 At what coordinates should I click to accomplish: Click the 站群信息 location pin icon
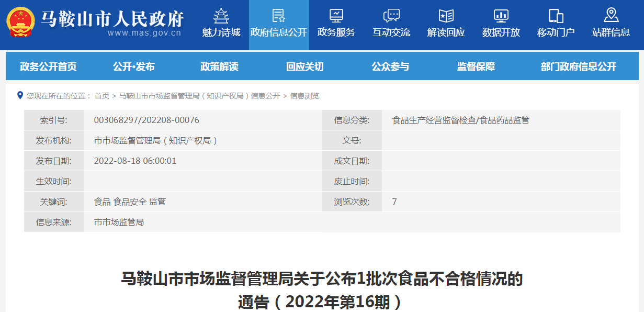coord(611,15)
